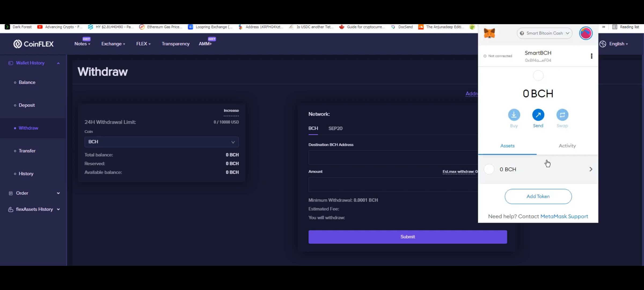Image resolution: width=644 pixels, height=290 pixels.
Task: Open Is USDC another Tether bookmark
Action: click(311, 27)
